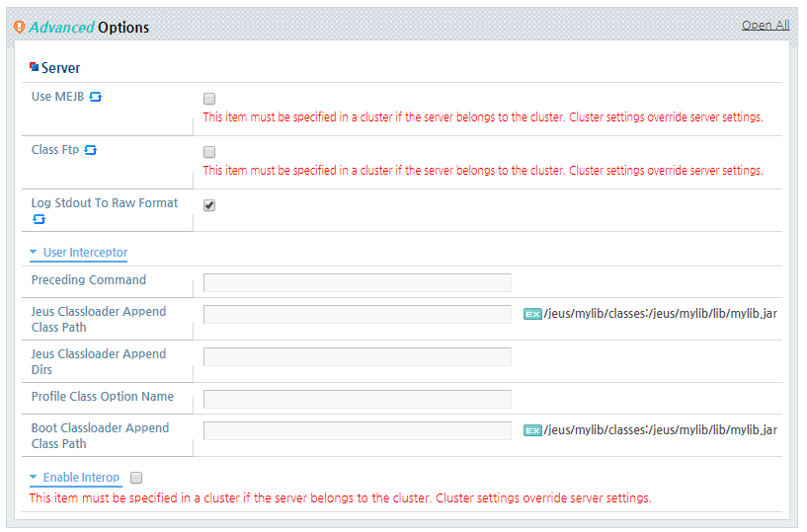807x532 pixels.
Task: Click the Use MEJB label
Action: [x=57, y=97]
